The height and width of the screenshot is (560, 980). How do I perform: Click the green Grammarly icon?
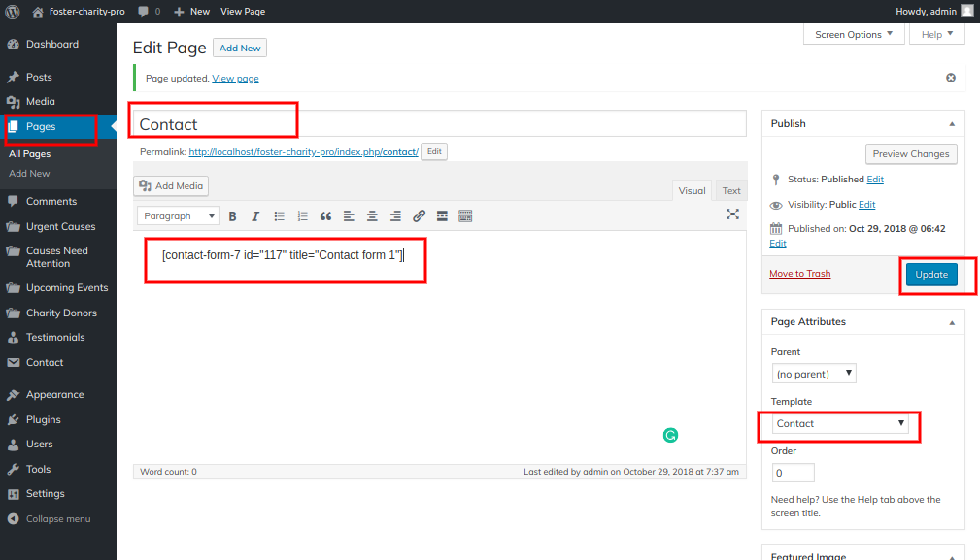pyautogui.click(x=670, y=435)
